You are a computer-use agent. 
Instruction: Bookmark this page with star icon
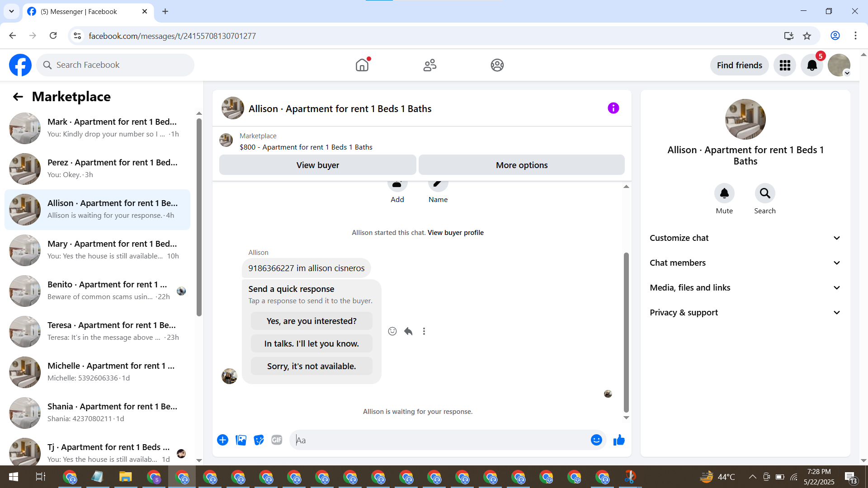click(807, 36)
